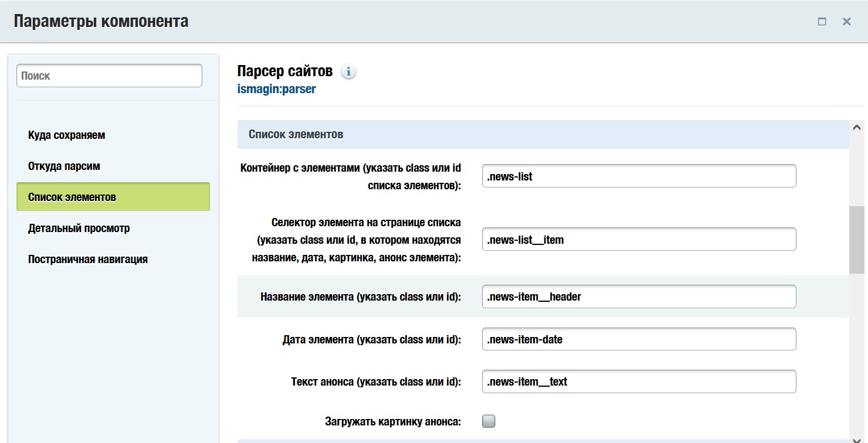Edit the Название элемента field
The width and height of the screenshot is (868, 443).
(639, 297)
